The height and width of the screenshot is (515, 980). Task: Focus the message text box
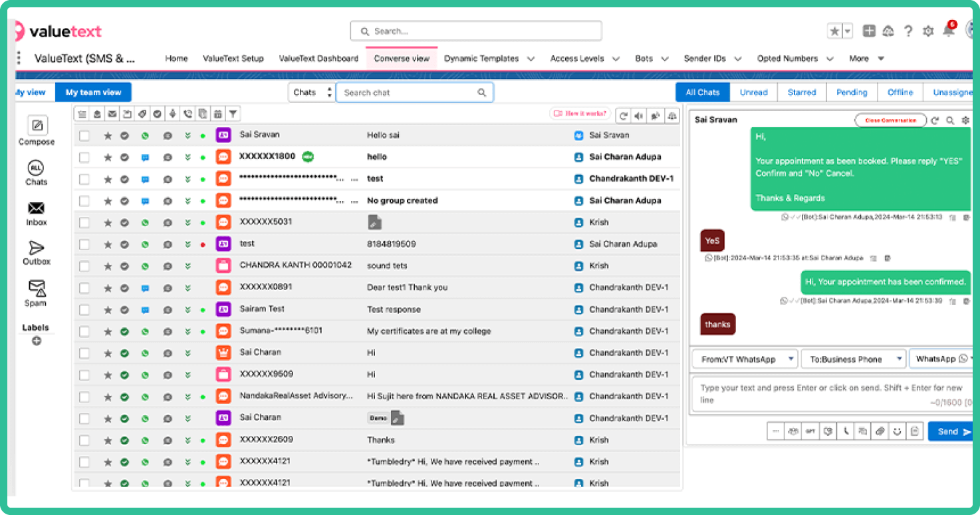[x=832, y=393]
